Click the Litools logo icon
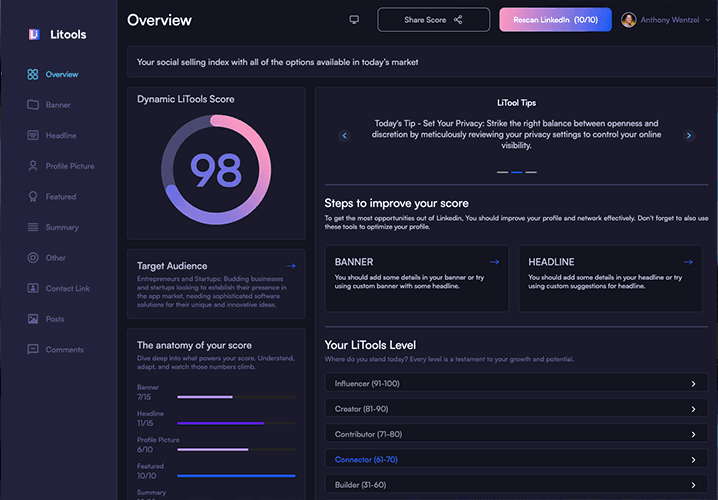The image size is (718, 500). coord(34,34)
